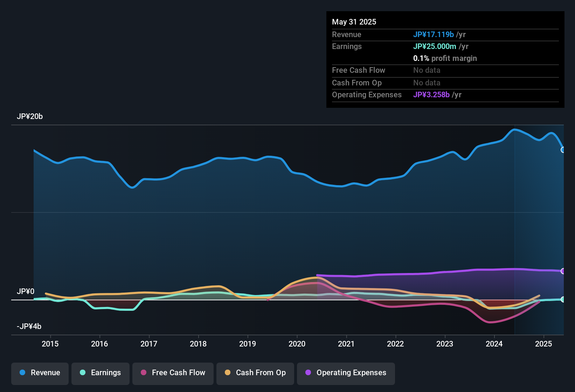Toggle the Earnings legend series
The width and height of the screenshot is (575, 392).
point(101,373)
